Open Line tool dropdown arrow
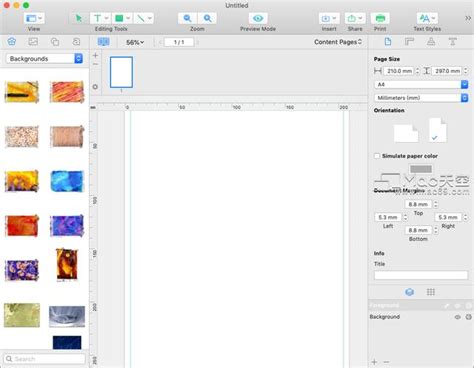Screen dimensions: 474x368 (150, 18)
